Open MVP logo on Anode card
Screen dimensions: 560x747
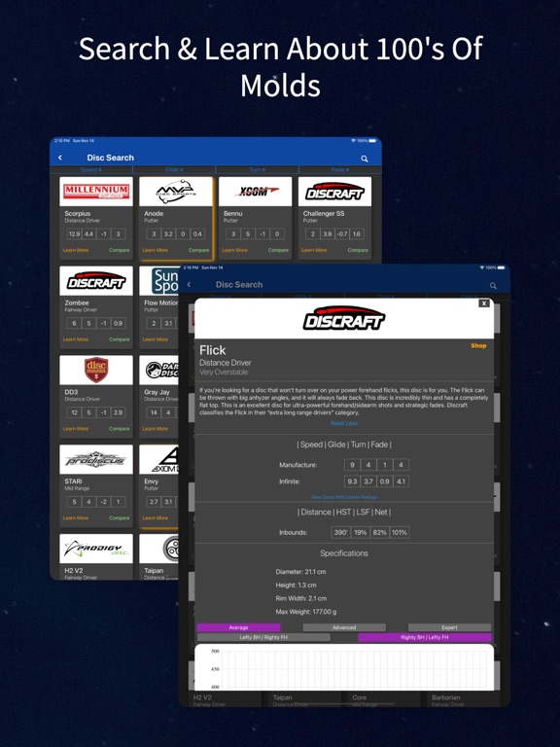pos(176,192)
